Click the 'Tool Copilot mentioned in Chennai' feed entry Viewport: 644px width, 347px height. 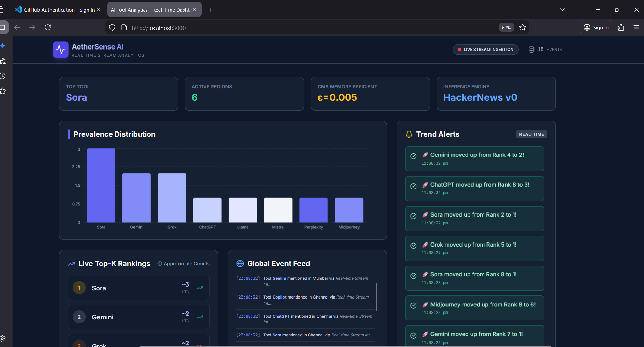(x=306, y=300)
